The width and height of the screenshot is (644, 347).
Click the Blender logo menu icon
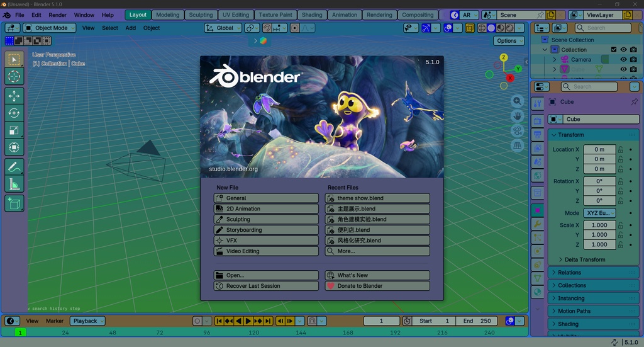click(6, 15)
